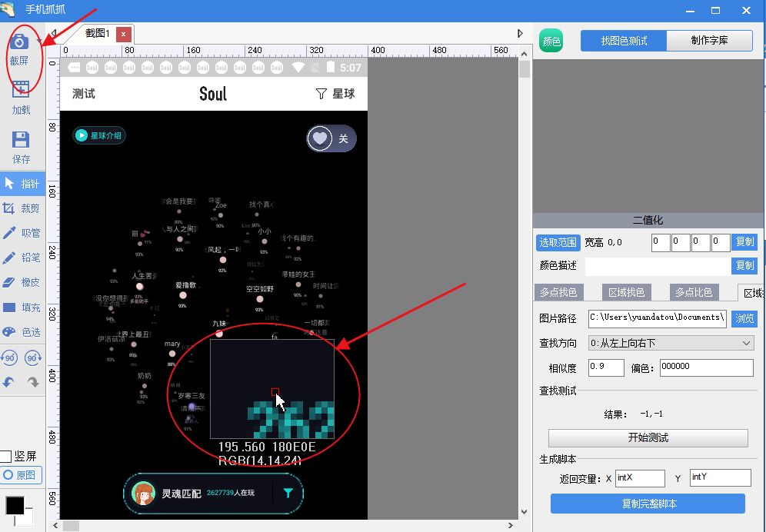
Task: Close the 截图1 tab
Action: pos(123,34)
